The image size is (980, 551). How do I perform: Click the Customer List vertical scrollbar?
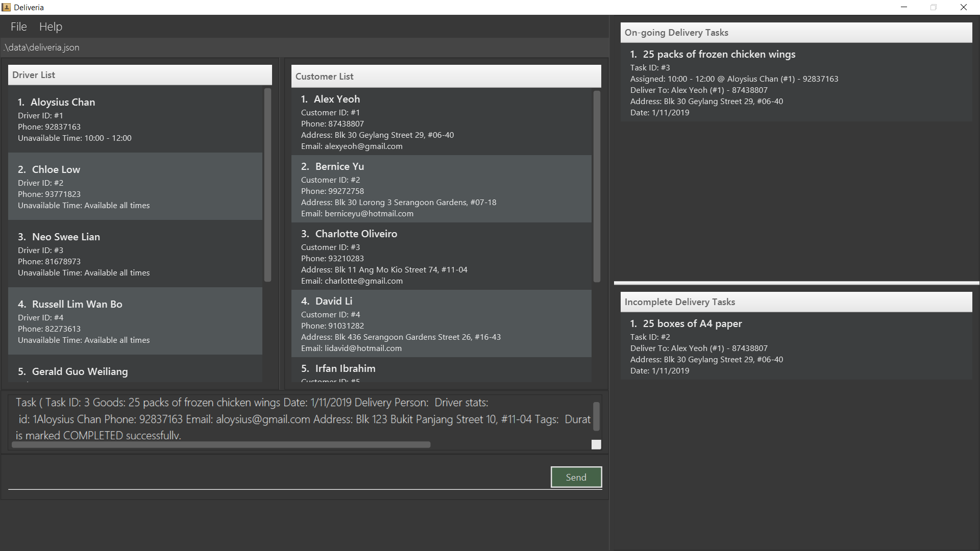coord(597,186)
